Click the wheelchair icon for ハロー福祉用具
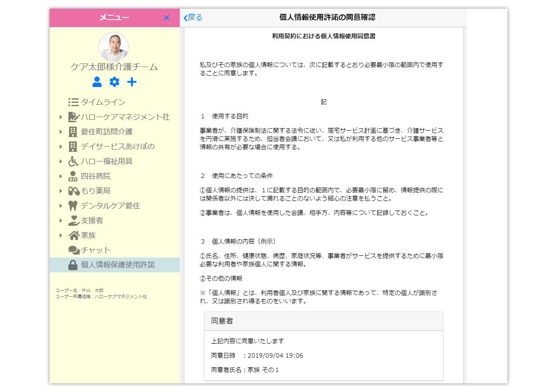 click(x=73, y=161)
